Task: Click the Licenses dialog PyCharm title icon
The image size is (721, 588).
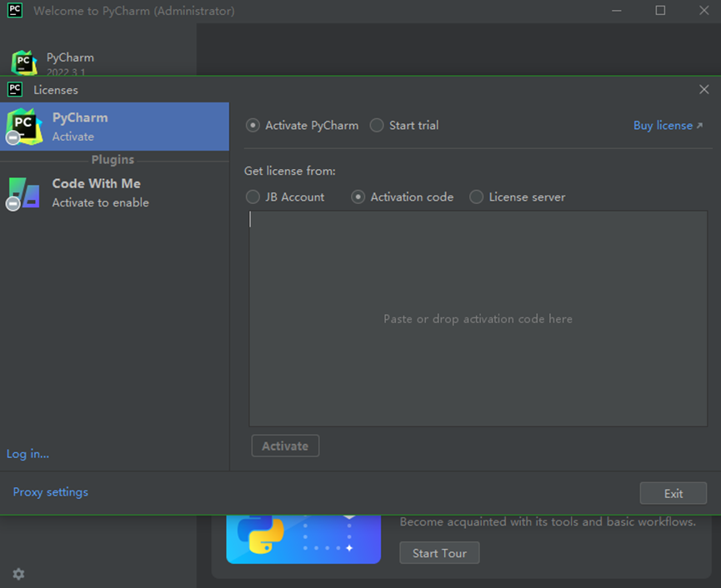Action: pos(15,89)
